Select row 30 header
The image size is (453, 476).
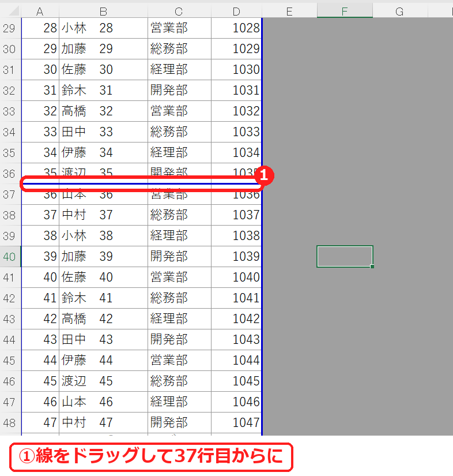(x=10, y=49)
